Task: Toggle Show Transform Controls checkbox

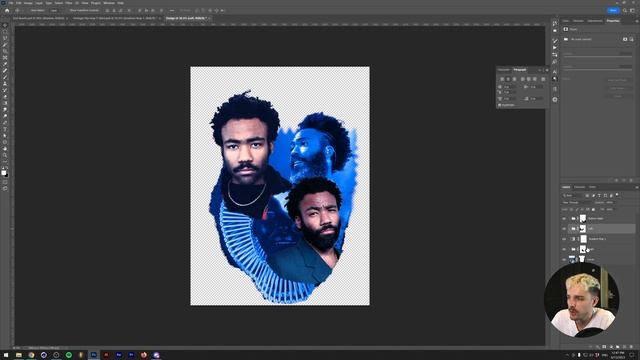Action: point(67,11)
